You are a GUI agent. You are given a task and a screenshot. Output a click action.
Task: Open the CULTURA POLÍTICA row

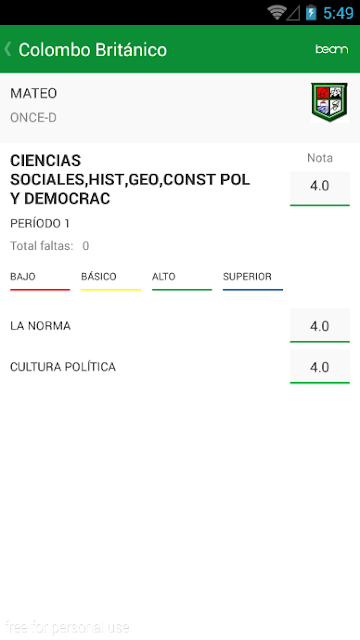tap(180, 367)
